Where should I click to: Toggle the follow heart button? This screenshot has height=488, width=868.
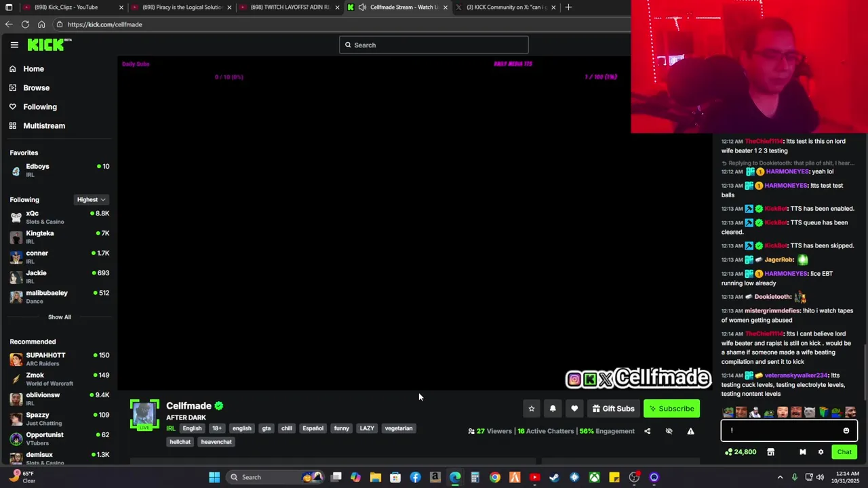click(574, 409)
